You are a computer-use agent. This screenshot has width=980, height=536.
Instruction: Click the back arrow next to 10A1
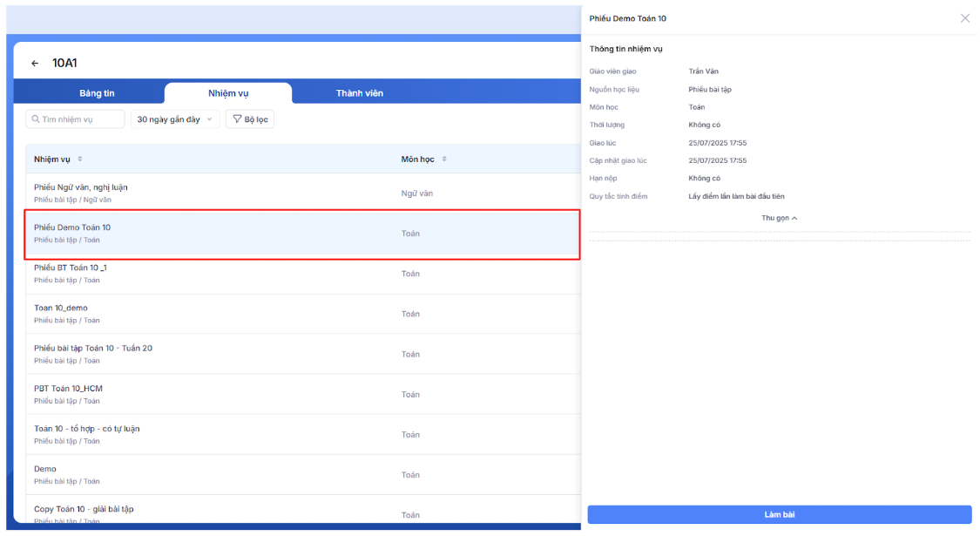click(35, 64)
